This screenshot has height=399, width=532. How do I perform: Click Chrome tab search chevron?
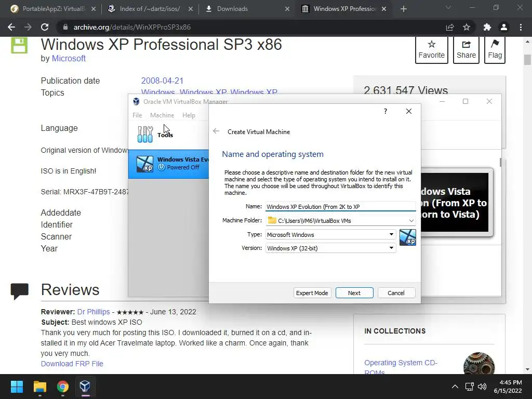coord(448,7)
